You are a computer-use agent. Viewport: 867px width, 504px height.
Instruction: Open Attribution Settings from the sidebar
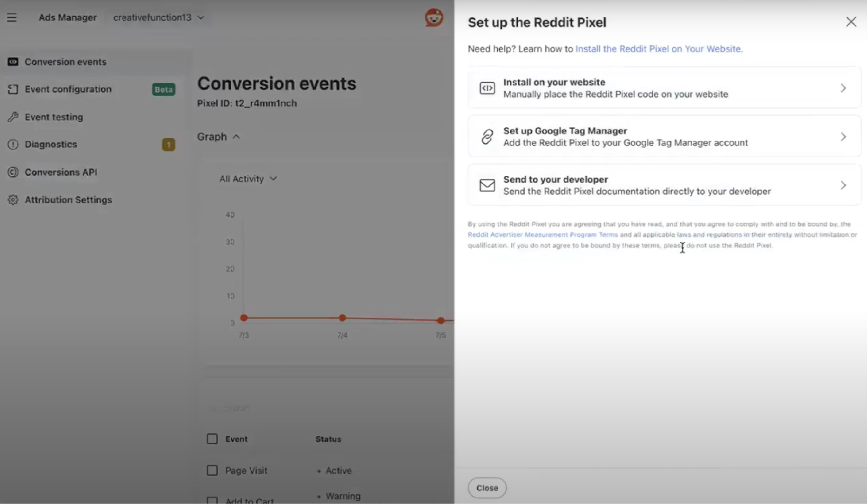click(68, 200)
